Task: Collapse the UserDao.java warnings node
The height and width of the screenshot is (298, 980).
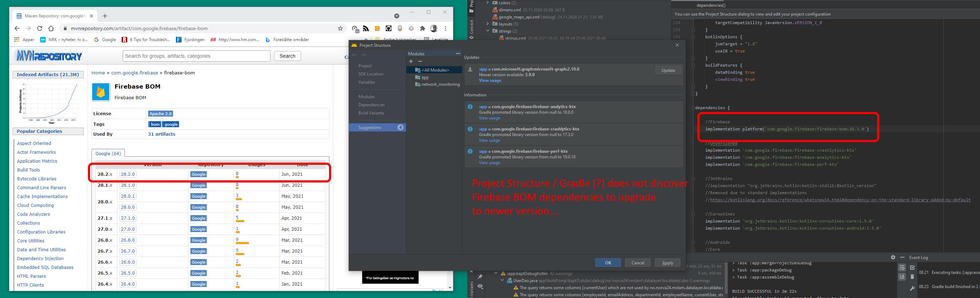Action: click(x=502, y=281)
